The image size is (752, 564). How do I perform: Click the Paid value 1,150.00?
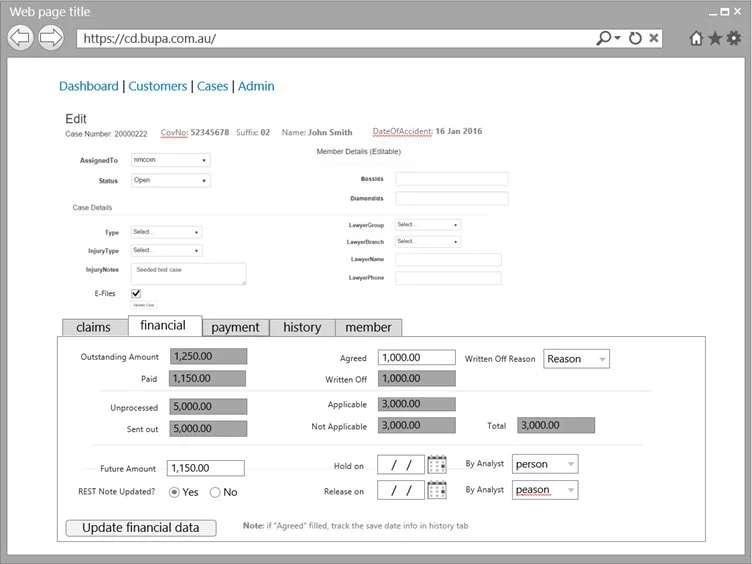click(207, 378)
